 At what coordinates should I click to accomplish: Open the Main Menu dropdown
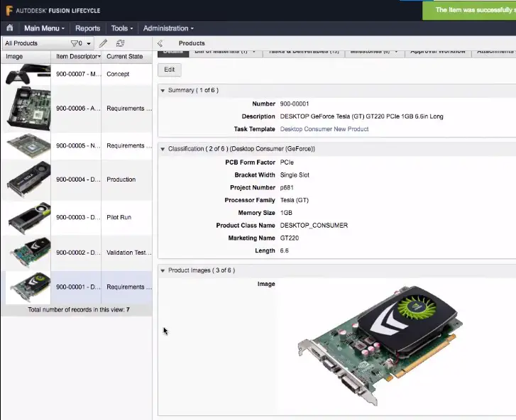pos(44,28)
